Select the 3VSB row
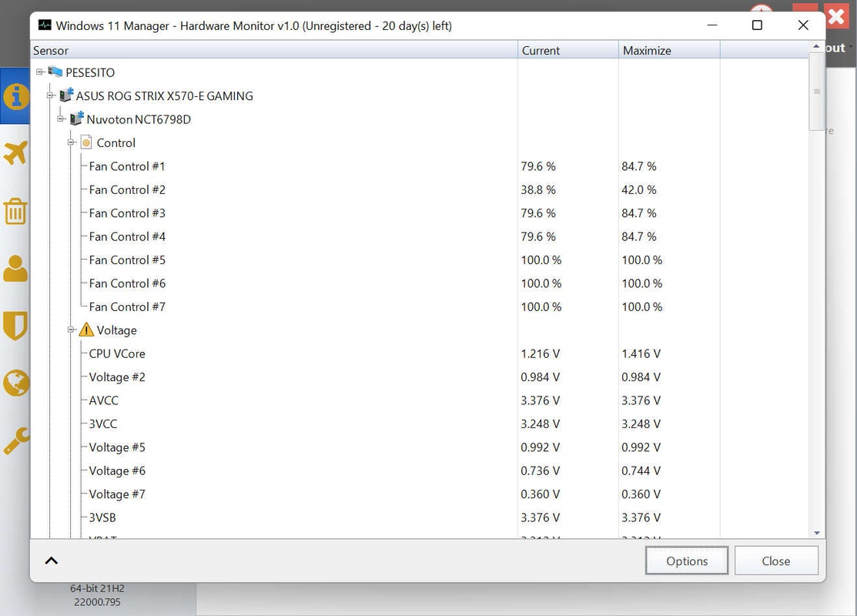 click(420, 517)
